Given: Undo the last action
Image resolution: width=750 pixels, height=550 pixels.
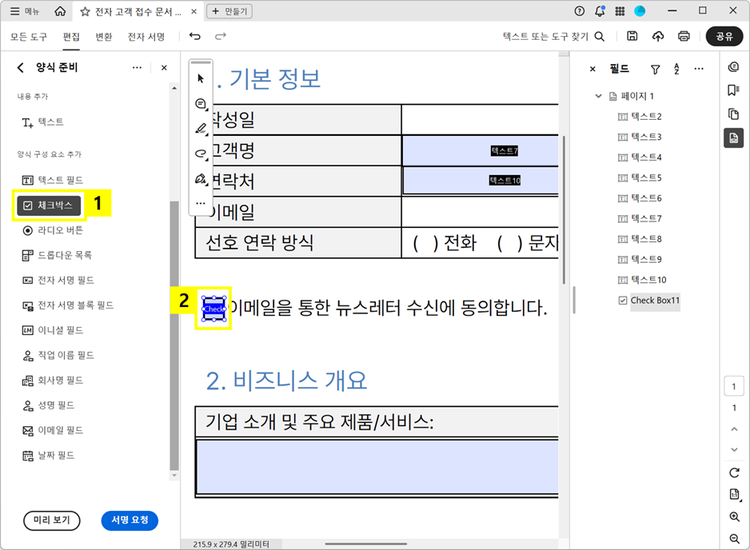Looking at the screenshot, I should coord(195,36).
